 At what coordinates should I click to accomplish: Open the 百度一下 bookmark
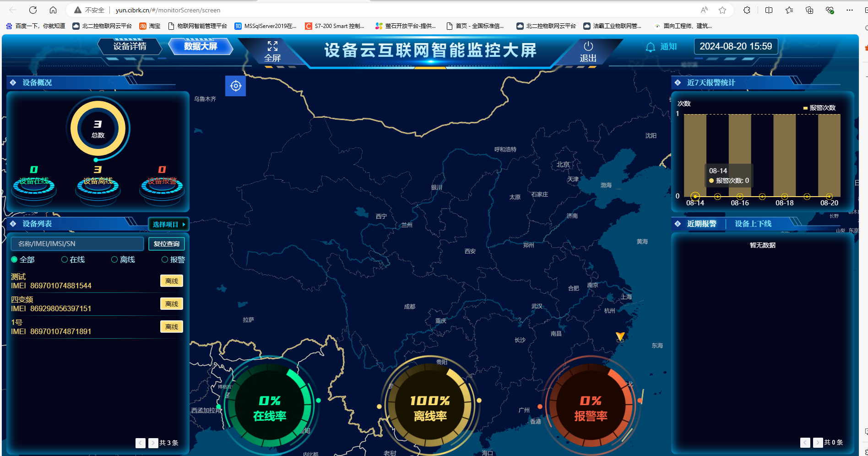pyautogui.click(x=35, y=26)
